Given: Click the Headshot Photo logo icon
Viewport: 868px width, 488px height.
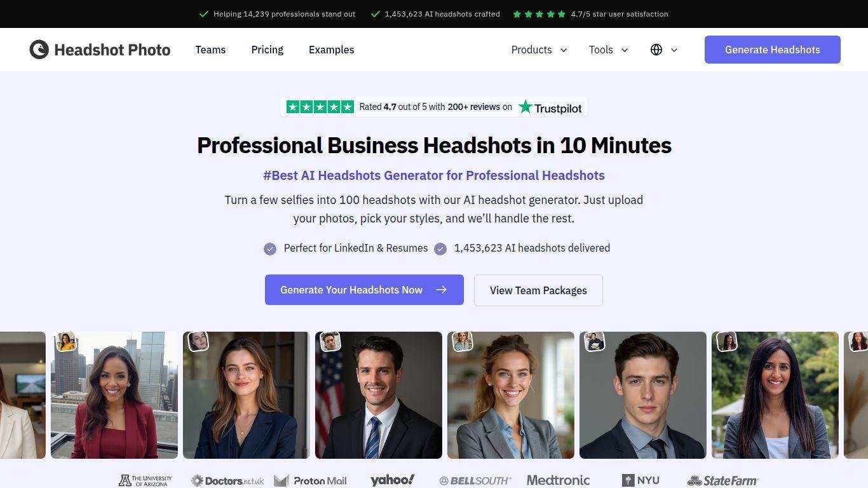Looking at the screenshot, I should pyautogui.click(x=39, y=50).
